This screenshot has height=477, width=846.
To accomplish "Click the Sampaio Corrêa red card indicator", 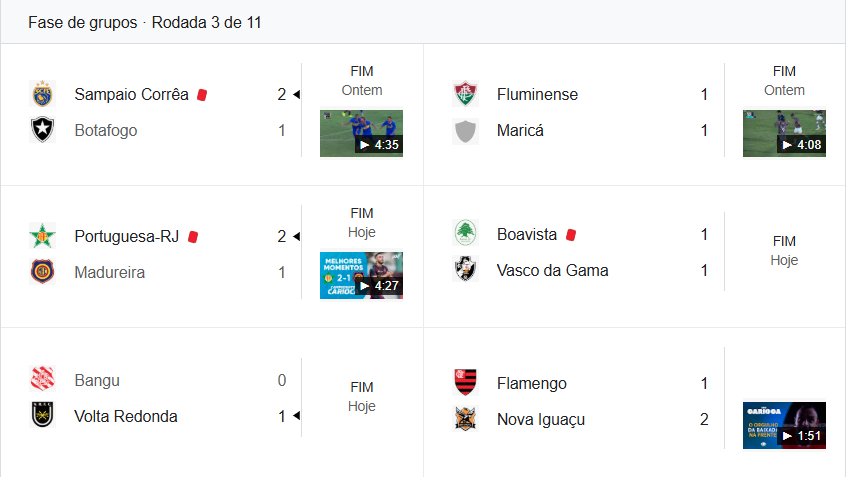I will click(201, 94).
